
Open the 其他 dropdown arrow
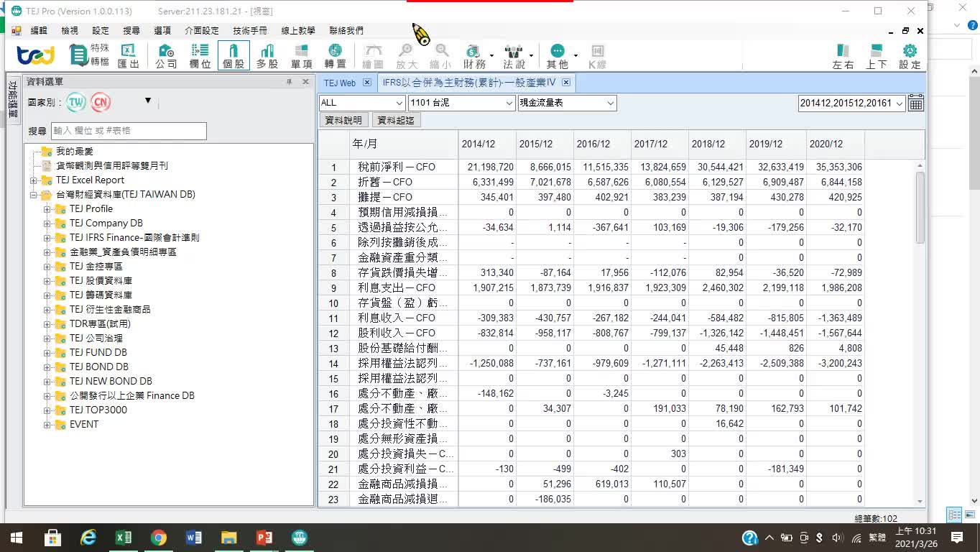coord(575,55)
